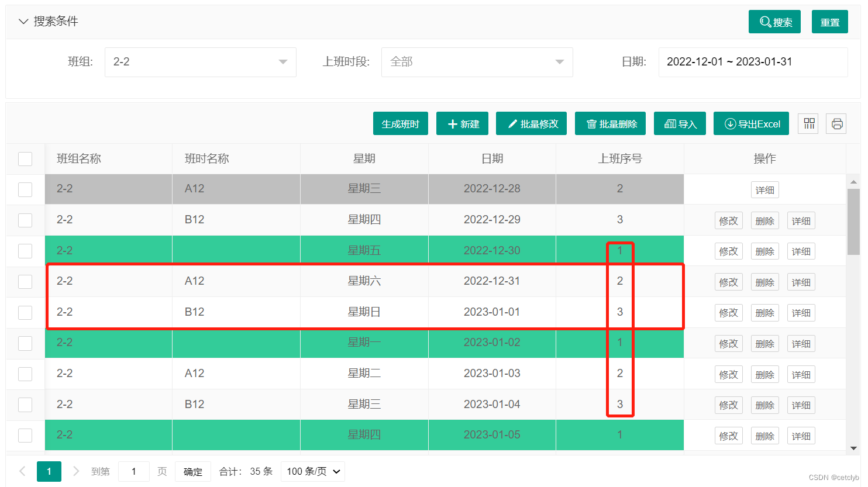Click the vertical scrollbar thumb
This screenshot has height=487, width=868.
pyautogui.click(x=853, y=222)
